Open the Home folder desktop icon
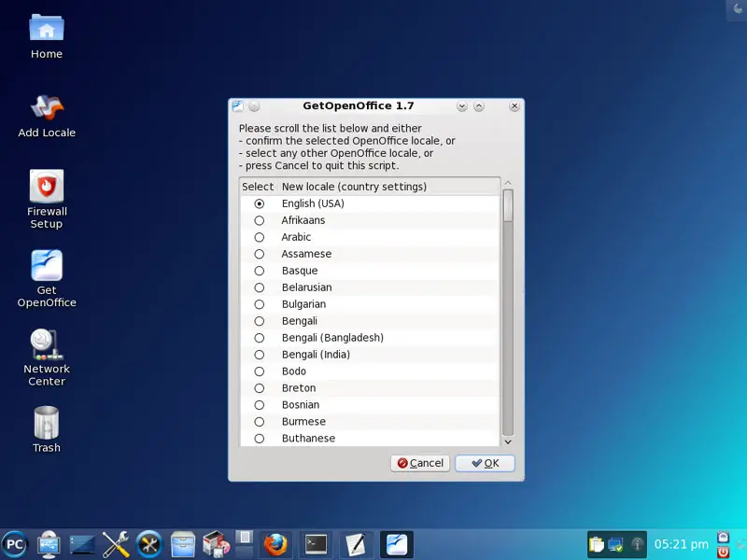This screenshot has height=560, width=747. coord(46,36)
